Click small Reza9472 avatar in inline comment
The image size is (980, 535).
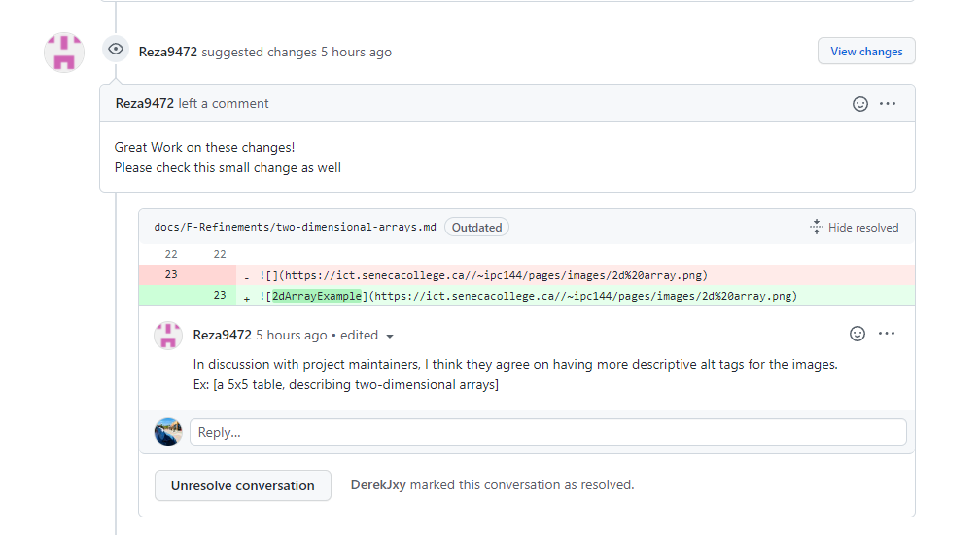168,336
